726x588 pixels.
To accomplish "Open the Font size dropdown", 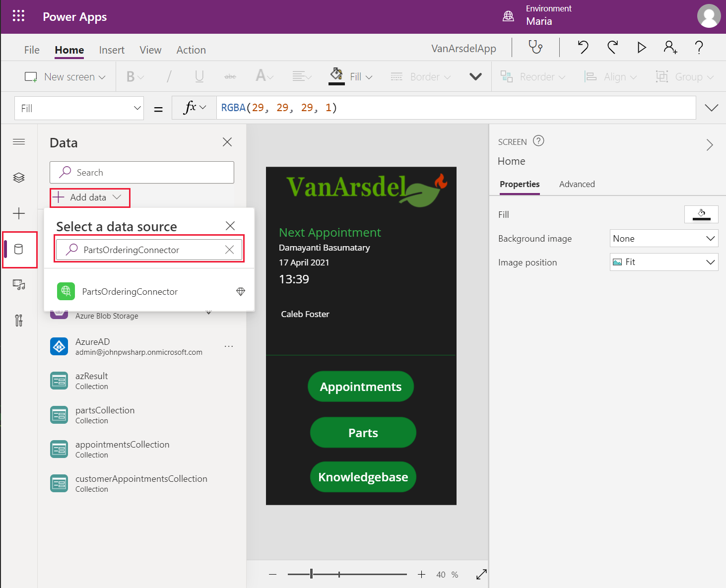I will pyautogui.click(x=264, y=76).
